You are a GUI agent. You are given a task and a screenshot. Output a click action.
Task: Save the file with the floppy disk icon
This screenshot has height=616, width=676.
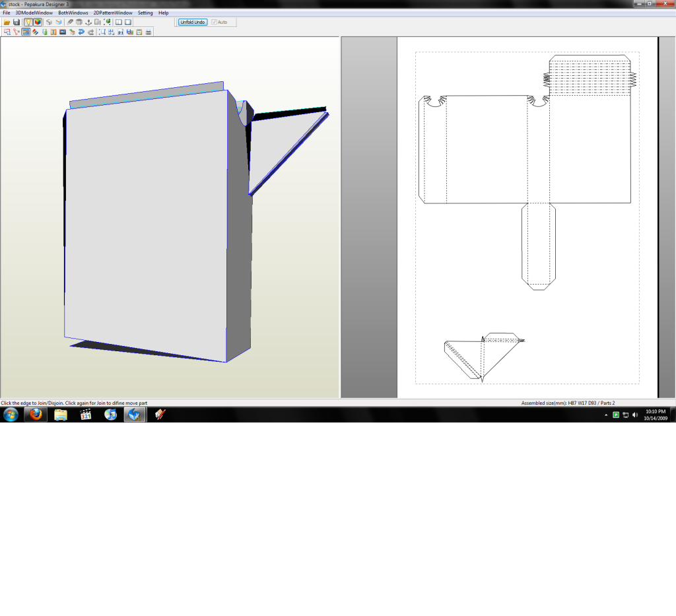pos(17,22)
